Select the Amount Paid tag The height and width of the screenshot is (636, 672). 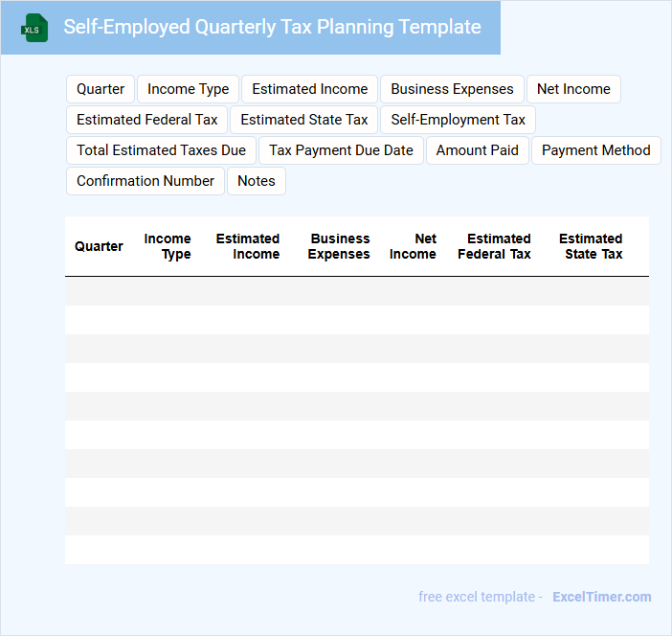tap(478, 150)
